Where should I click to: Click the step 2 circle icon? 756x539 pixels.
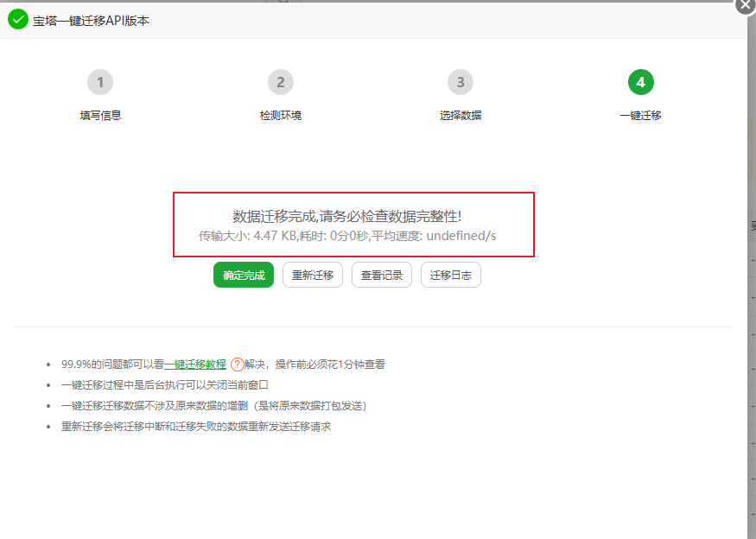(280, 83)
